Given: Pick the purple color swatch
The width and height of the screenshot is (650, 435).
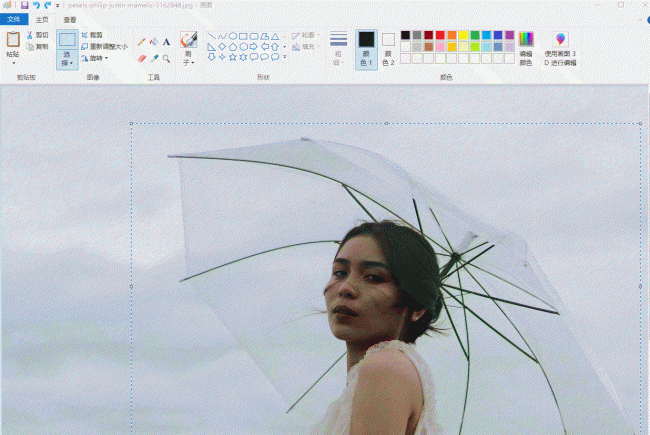Looking at the screenshot, I should point(510,35).
